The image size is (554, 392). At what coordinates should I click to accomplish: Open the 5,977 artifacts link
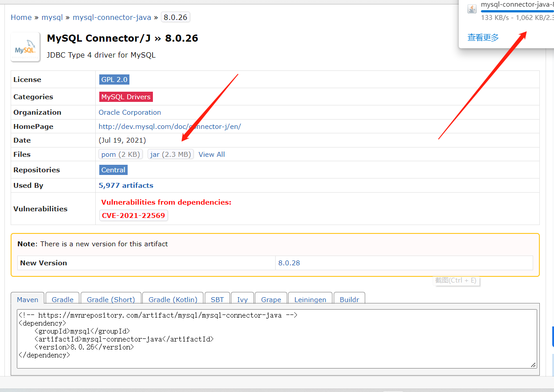[x=126, y=186]
